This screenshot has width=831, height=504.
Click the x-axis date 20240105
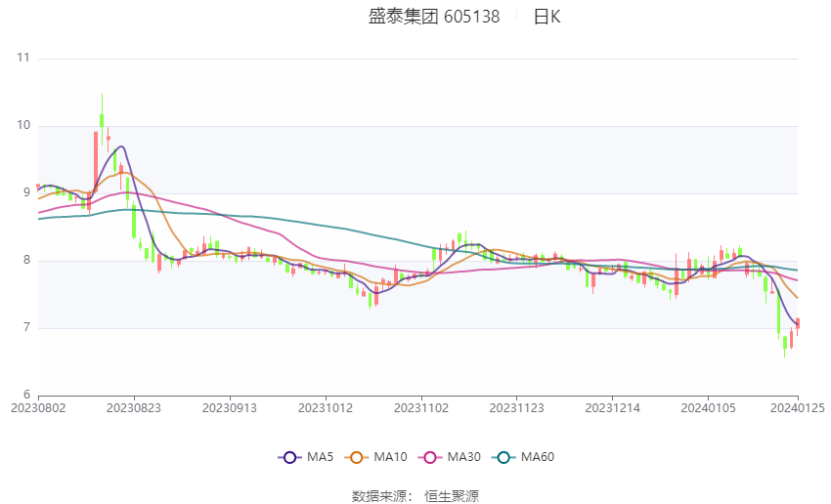(708, 408)
